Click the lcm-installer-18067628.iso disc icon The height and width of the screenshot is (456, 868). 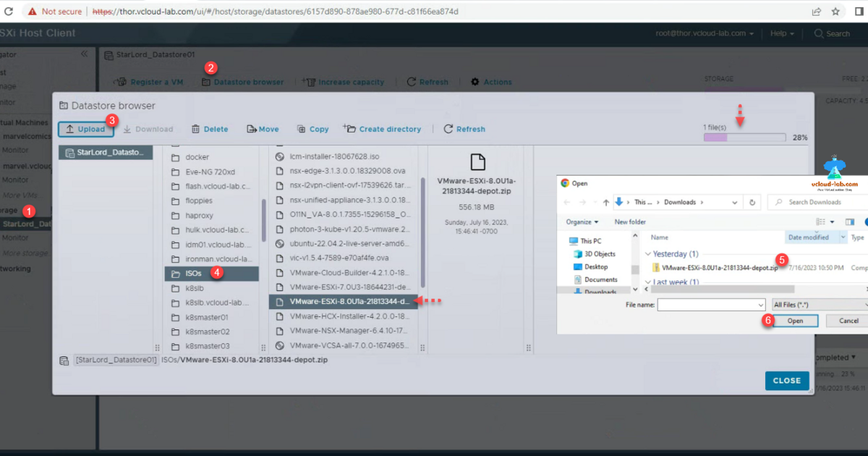pos(280,156)
